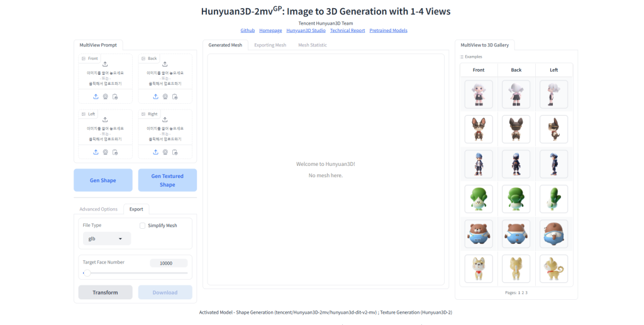Click the Gen Shape button
644x325 pixels.
click(x=103, y=180)
